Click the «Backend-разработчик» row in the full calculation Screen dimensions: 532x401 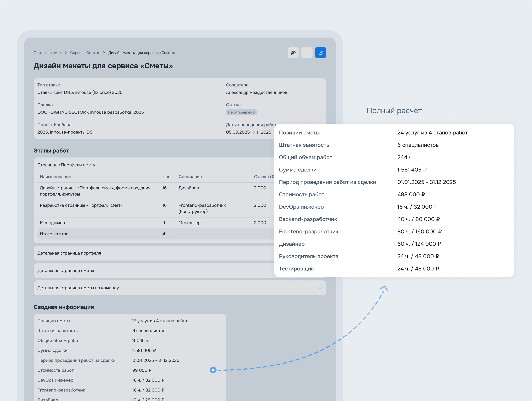click(x=308, y=219)
